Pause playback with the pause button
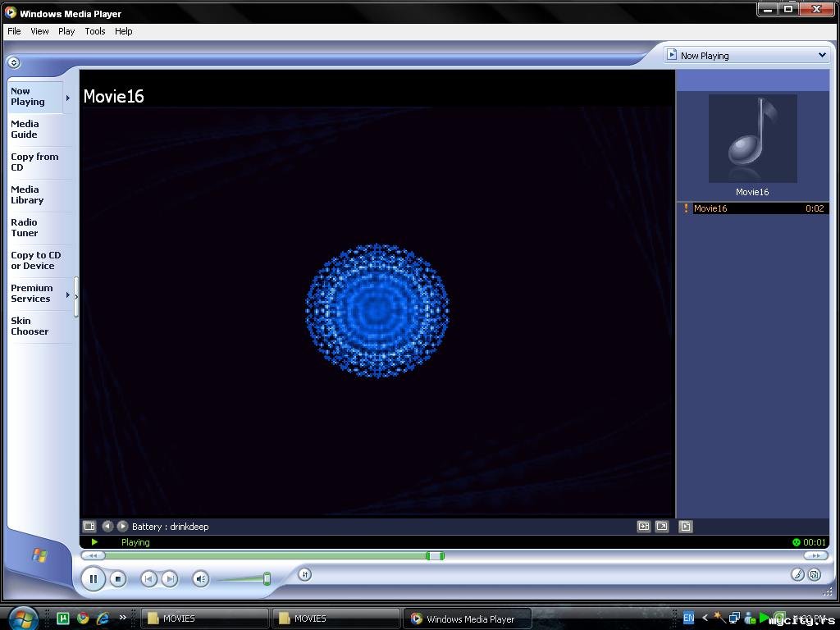Image resolution: width=840 pixels, height=630 pixels. (94, 578)
